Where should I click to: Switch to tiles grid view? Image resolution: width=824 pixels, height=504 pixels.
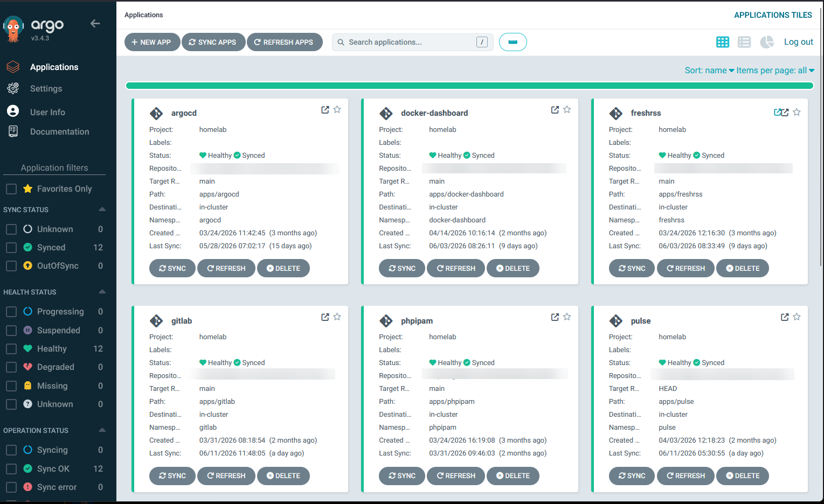point(723,42)
